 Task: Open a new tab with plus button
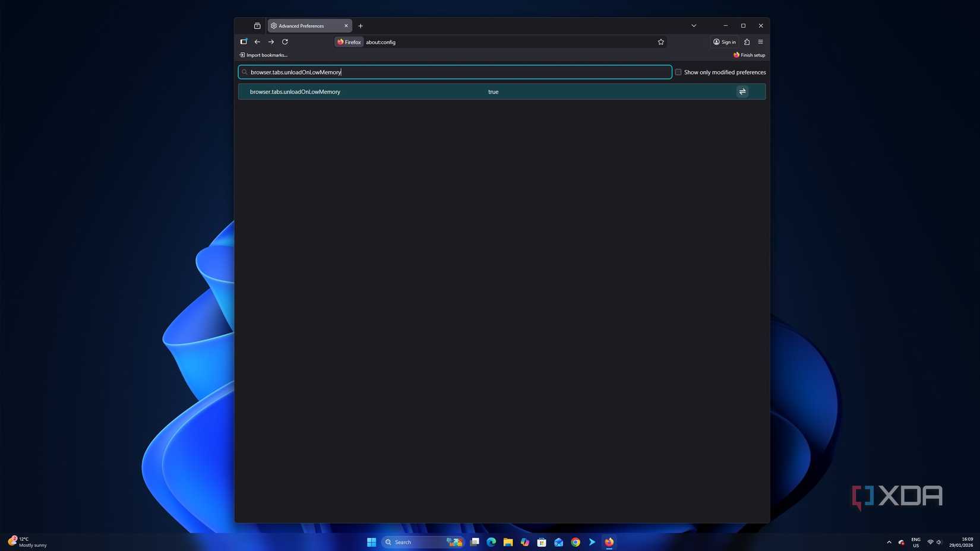click(x=361, y=26)
